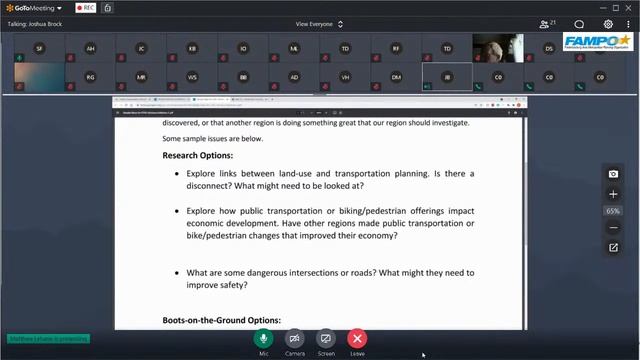Zoom in on shared screen with plus
Viewport: 640px width, 360px height.
coord(613,194)
